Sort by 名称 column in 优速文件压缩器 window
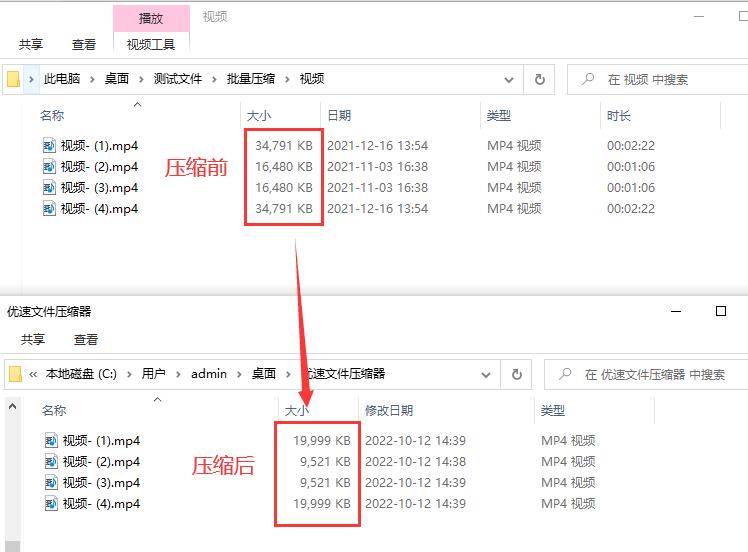 pyautogui.click(x=54, y=410)
